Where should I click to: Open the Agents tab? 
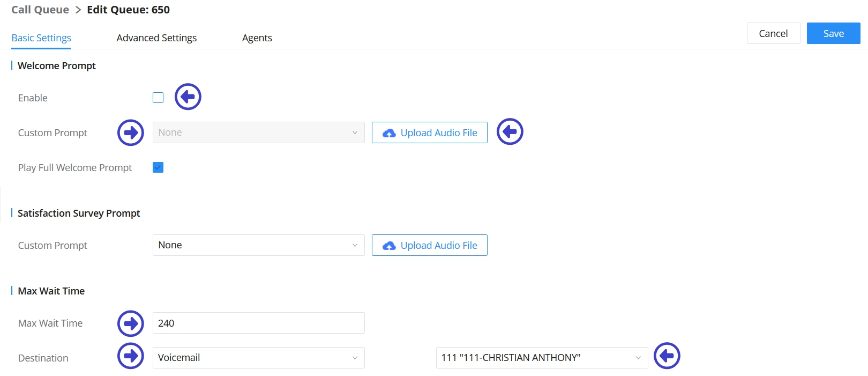pos(257,38)
